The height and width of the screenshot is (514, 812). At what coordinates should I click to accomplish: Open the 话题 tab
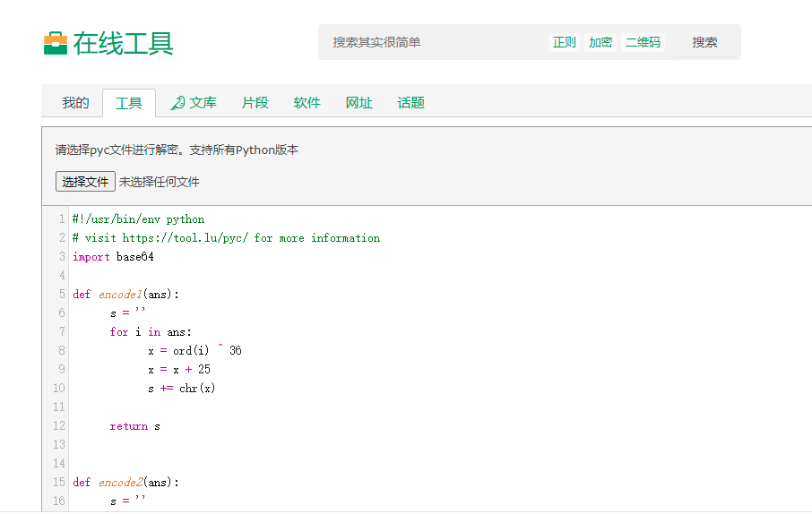click(x=411, y=102)
